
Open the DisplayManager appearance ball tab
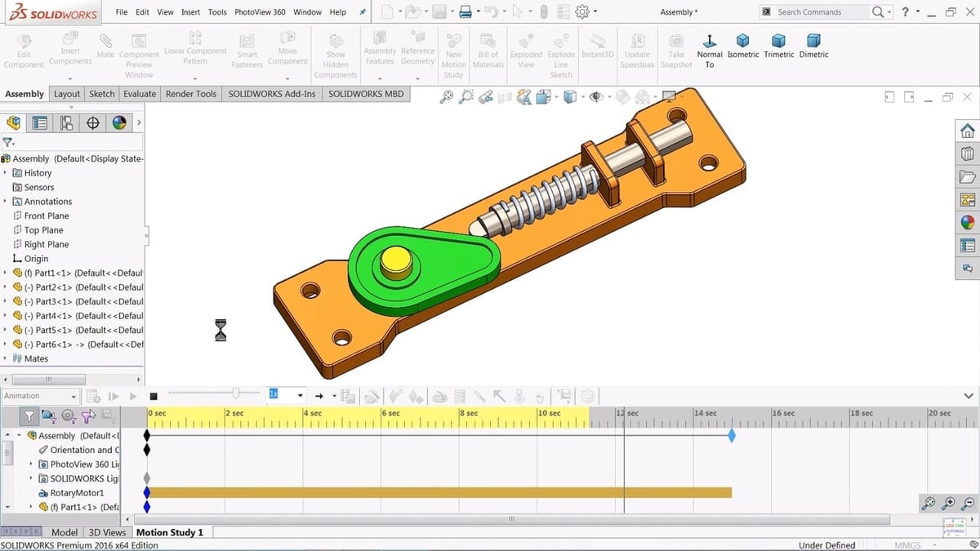click(x=119, y=123)
